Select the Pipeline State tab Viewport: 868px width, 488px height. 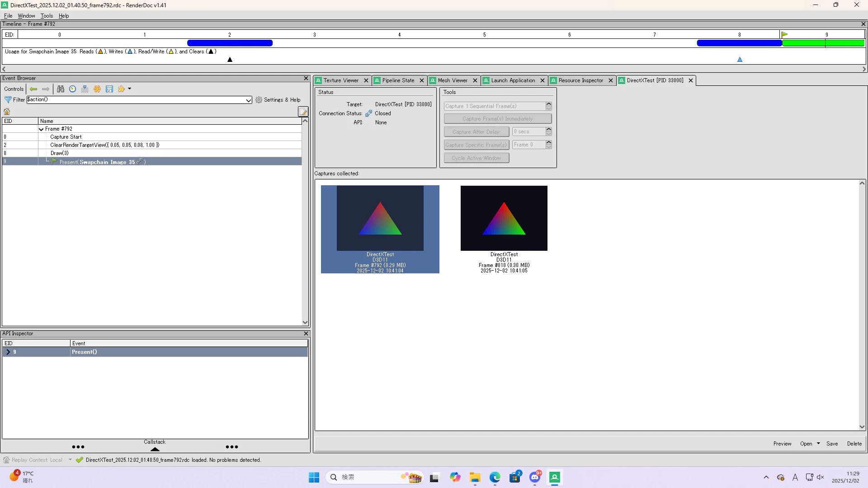pos(398,80)
